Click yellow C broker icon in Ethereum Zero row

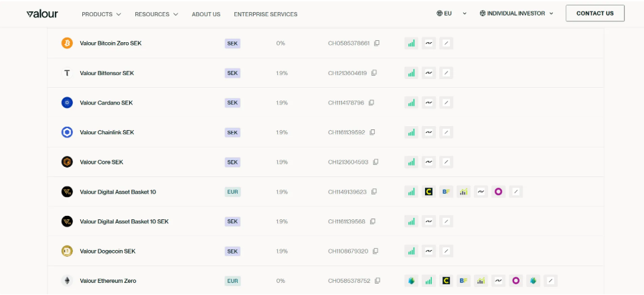(446, 281)
